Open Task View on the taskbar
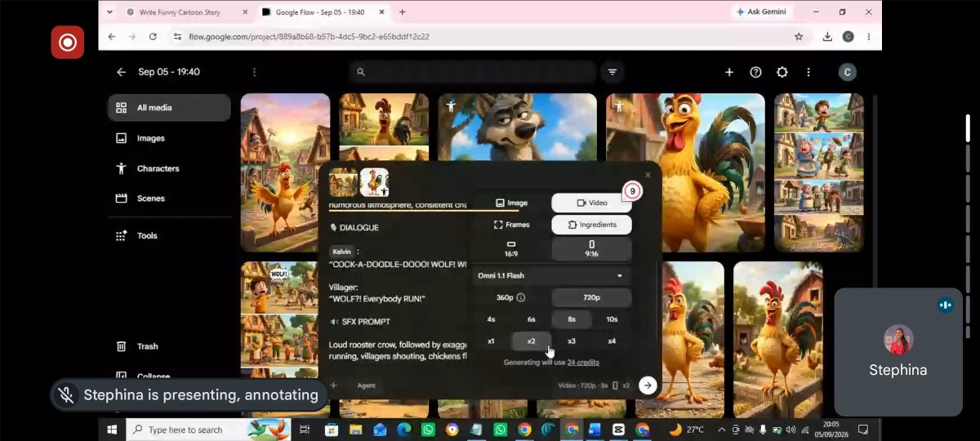This screenshot has height=441, width=980. click(305, 430)
